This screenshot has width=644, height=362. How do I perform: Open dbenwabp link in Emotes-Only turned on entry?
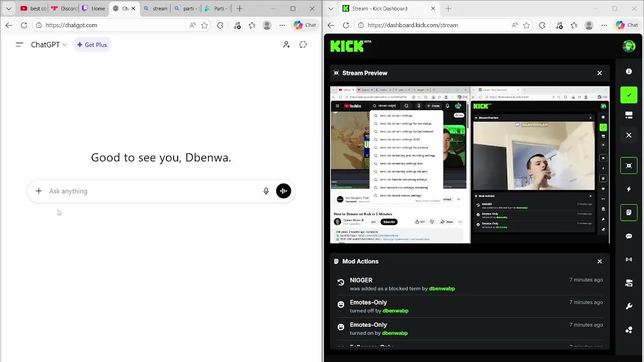point(394,333)
